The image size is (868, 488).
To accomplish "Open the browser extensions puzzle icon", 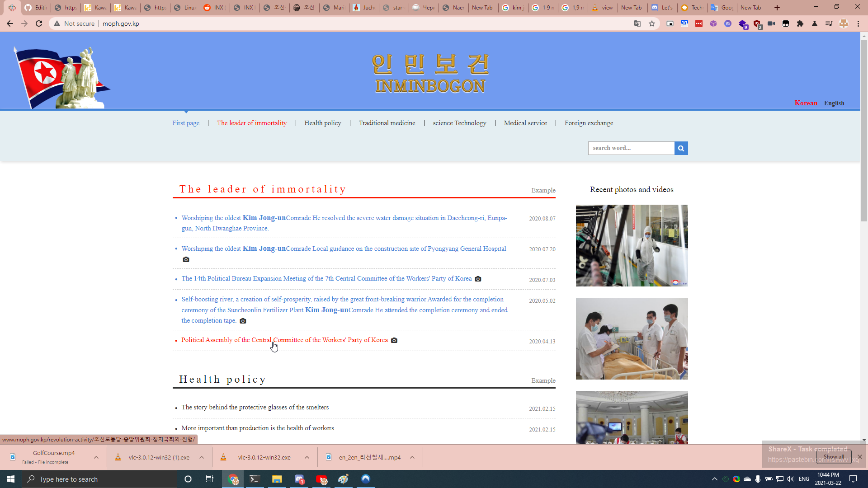I will [800, 23].
